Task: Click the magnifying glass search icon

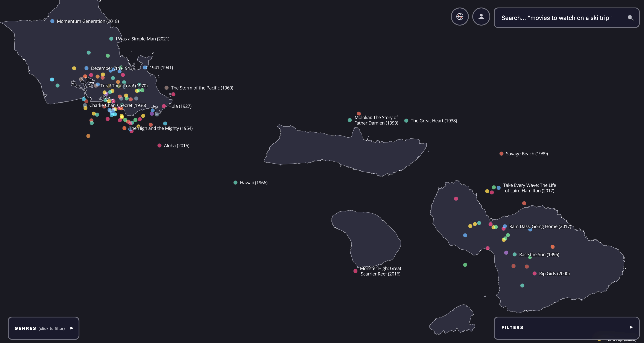Action: 630,18
